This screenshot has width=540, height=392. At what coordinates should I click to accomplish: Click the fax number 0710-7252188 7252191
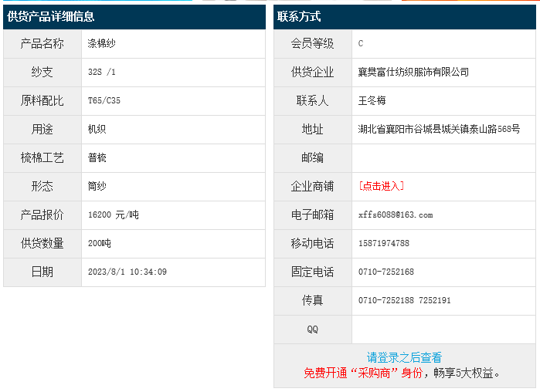pyautogui.click(x=405, y=300)
